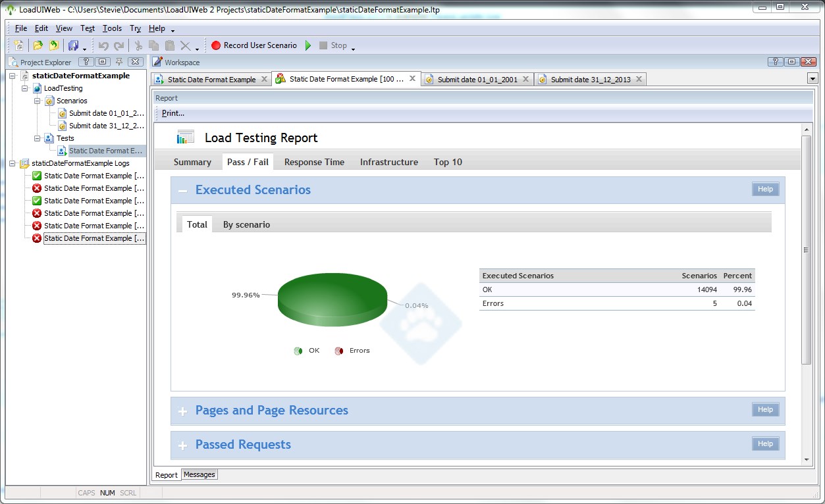Maximize the Project Explorer panel
Screen dimensions: 825x504
(102, 62)
